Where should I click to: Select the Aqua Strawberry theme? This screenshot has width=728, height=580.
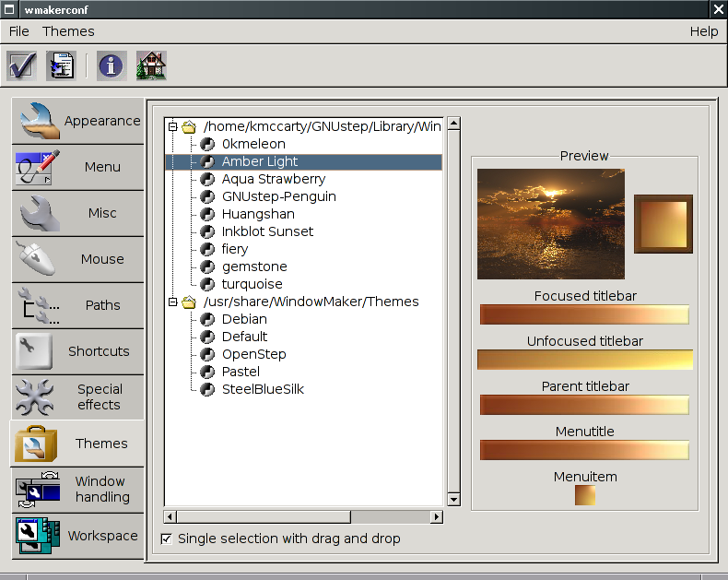[273, 179]
